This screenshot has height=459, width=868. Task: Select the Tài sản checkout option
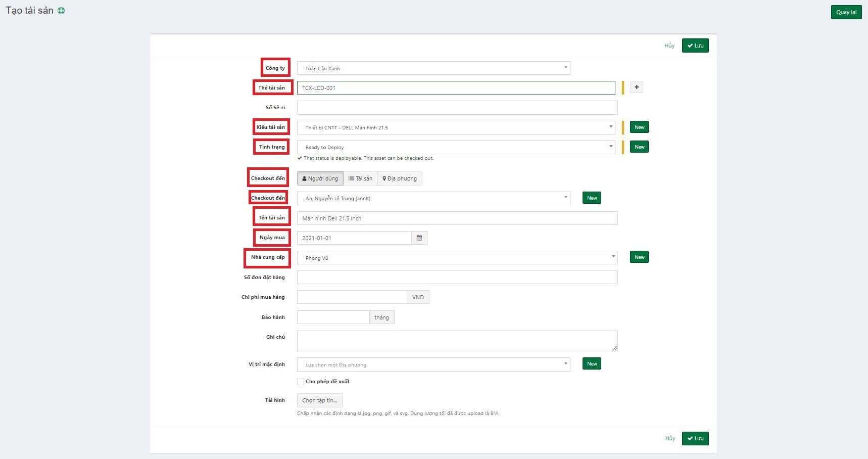click(x=360, y=178)
